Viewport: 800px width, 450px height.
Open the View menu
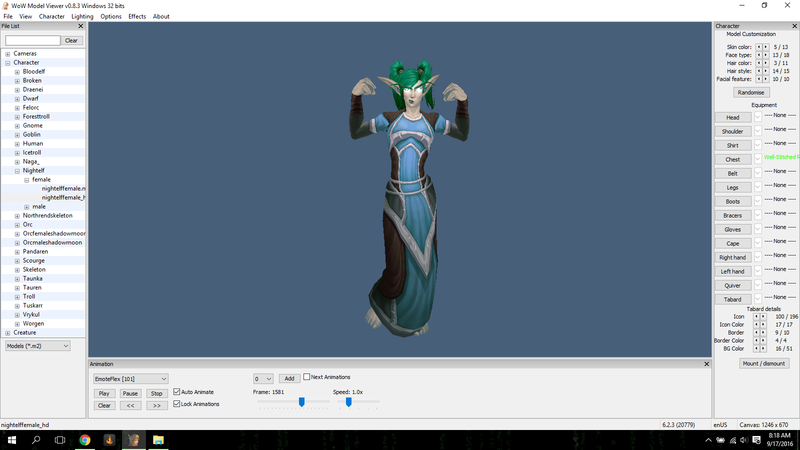click(26, 16)
